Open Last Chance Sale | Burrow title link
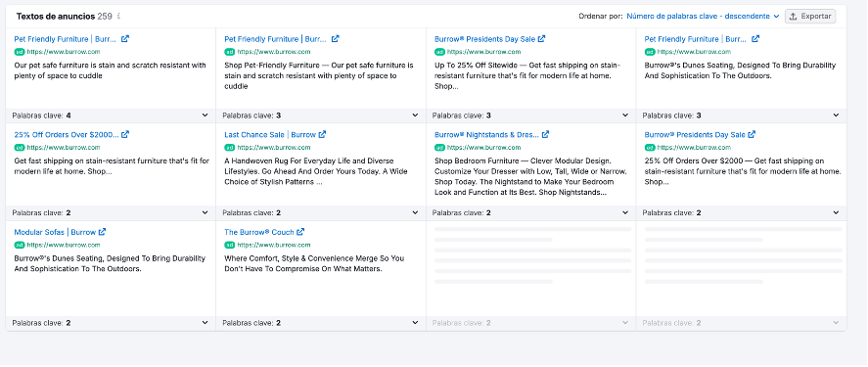 (270, 134)
